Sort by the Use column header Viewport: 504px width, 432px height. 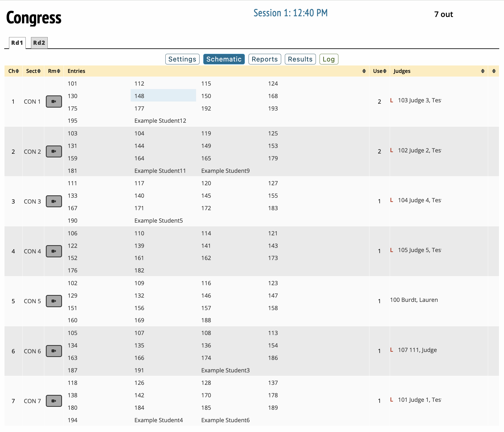tap(379, 71)
